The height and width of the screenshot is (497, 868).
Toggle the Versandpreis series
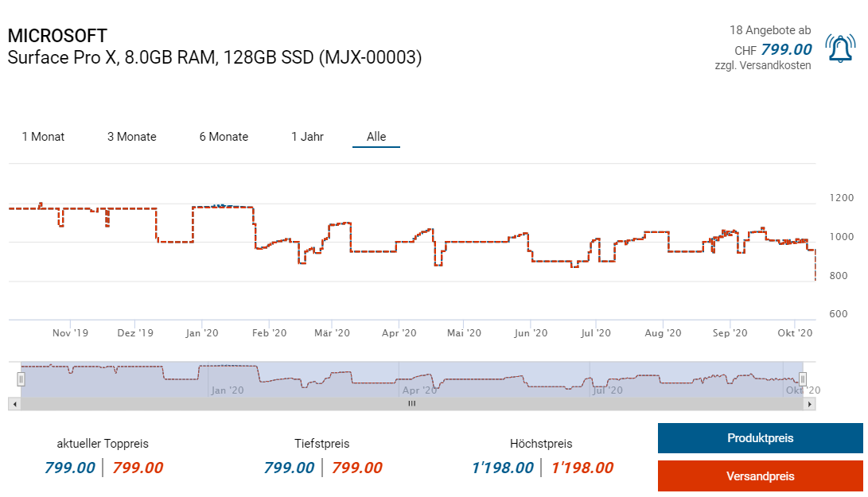(760, 476)
